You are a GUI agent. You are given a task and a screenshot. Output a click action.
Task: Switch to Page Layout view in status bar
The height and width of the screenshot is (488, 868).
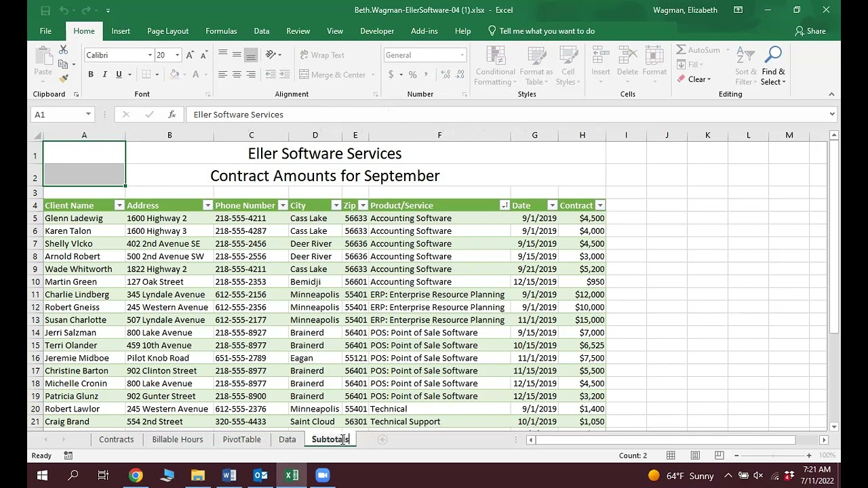coord(695,455)
